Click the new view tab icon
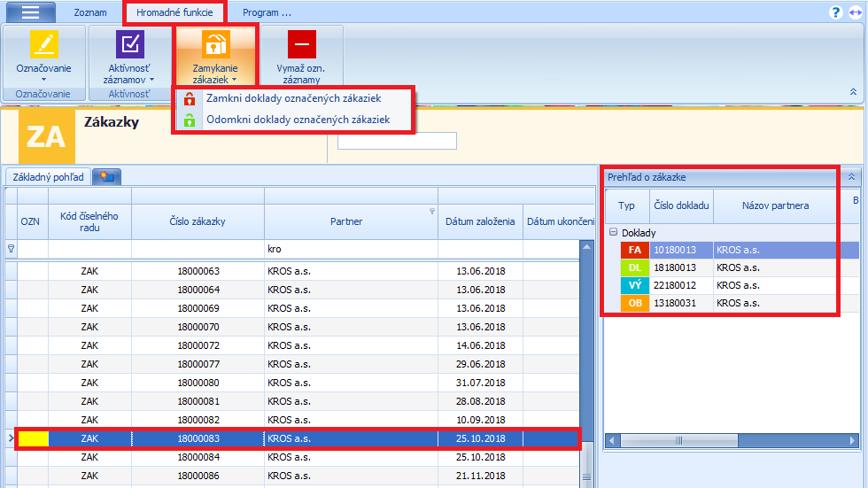The width and height of the screenshot is (868, 488). pyautogui.click(x=107, y=177)
